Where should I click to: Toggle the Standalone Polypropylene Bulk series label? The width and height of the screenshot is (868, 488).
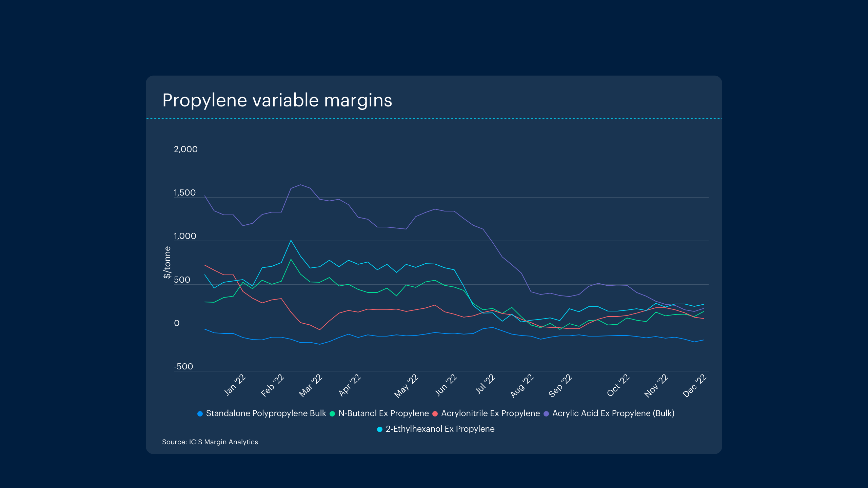coord(266,413)
